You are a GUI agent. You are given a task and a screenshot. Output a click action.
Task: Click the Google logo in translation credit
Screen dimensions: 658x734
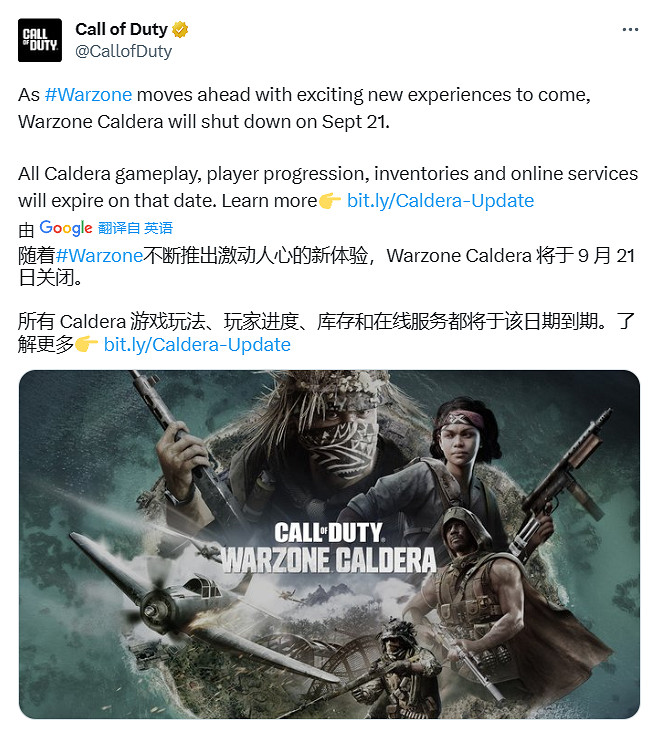coord(66,228)
